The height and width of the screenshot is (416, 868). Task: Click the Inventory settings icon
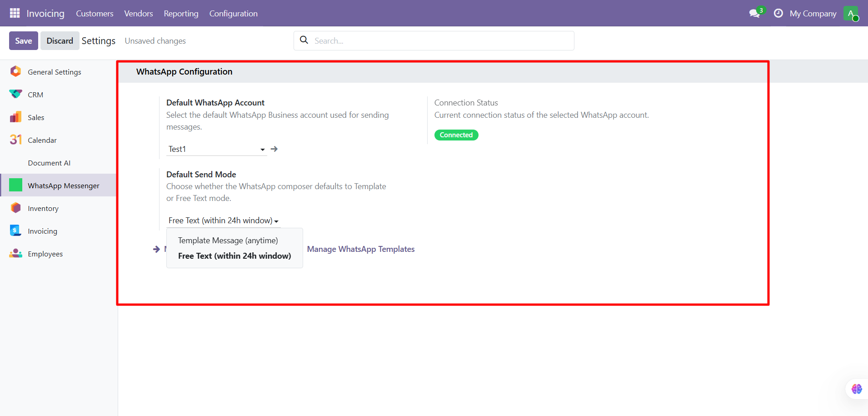point(15,208)
